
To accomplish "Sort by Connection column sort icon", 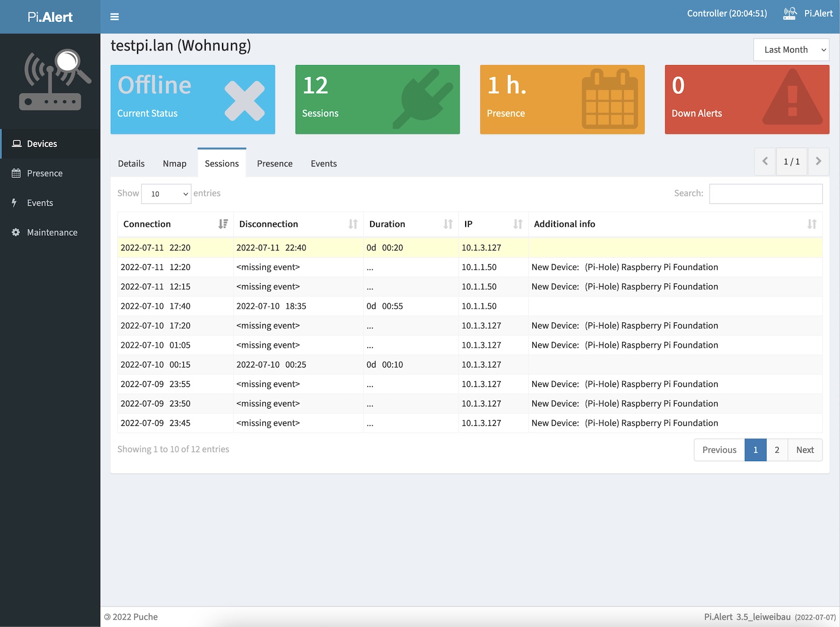I will tap(223, 224).
